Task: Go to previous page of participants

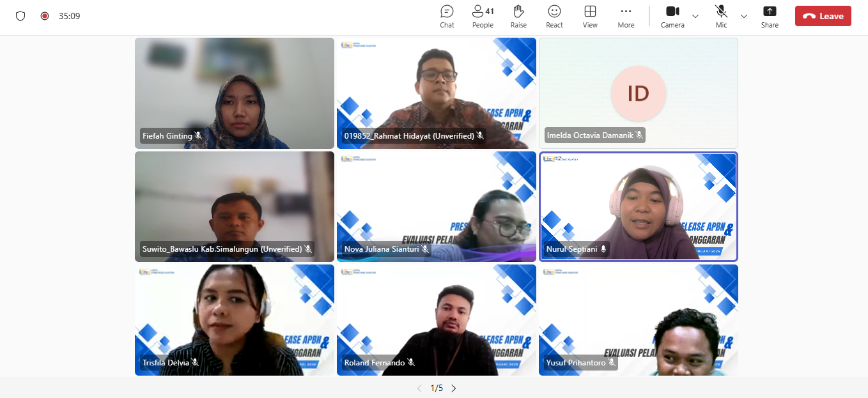Action: click(419, 388)
